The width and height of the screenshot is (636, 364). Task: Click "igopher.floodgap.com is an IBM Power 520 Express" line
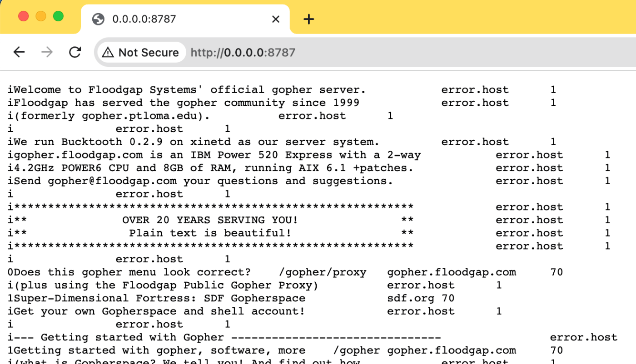(x=214, y=155)
